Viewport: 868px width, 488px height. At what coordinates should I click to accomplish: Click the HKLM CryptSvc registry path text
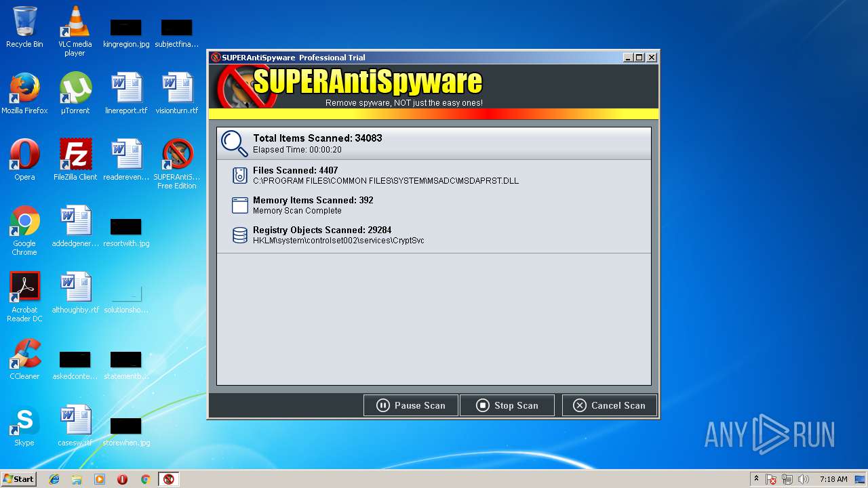[338, 241]
